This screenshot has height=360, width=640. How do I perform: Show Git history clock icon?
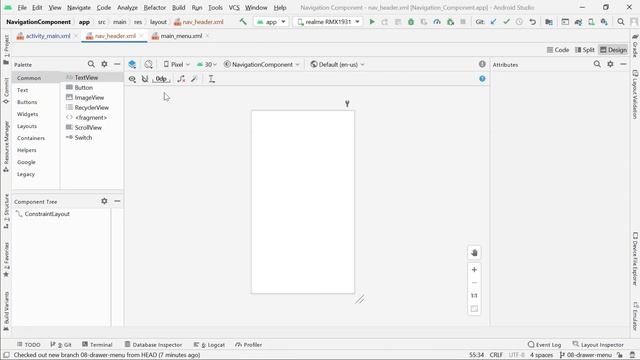[519, 22]
